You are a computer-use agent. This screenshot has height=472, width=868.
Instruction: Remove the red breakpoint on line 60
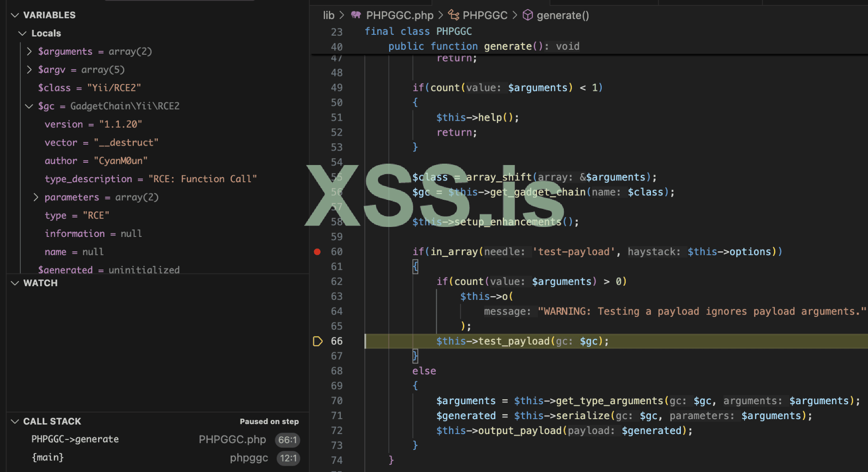pos(317,252)
